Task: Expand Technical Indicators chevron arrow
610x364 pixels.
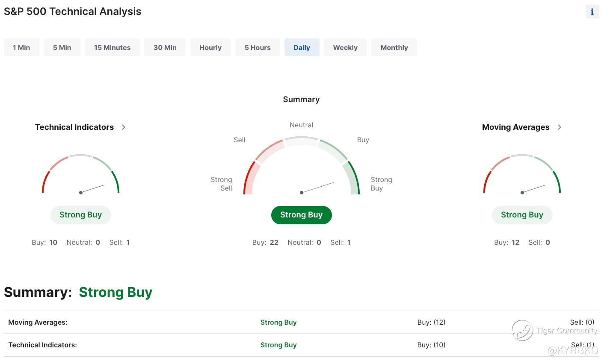Action: [x=124, y=127]
